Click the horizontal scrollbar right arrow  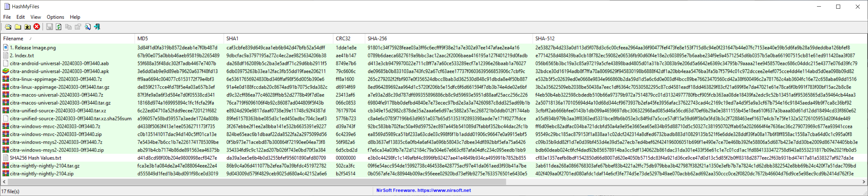pos(864,182)
